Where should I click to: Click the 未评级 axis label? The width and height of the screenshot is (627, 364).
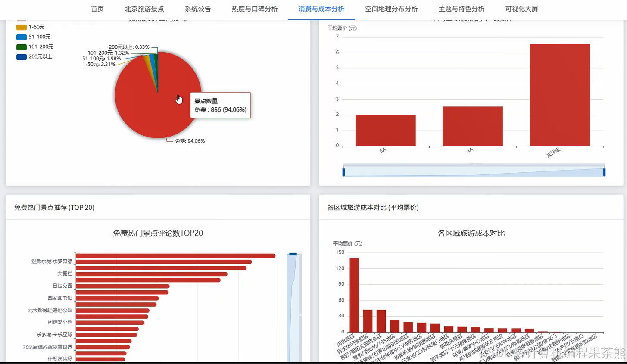pos(553,152)
